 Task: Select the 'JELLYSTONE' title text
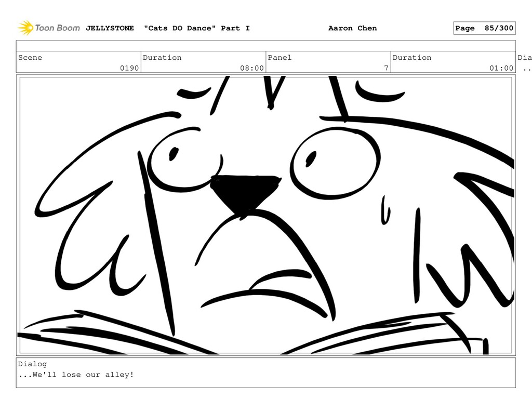[x=110, y=28]
